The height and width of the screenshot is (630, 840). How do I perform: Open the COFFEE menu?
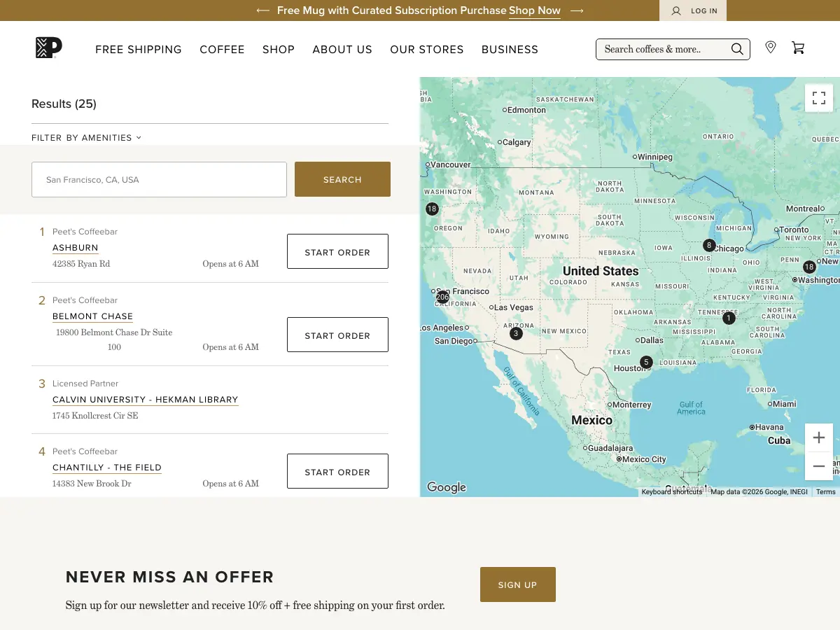point(222,50)
